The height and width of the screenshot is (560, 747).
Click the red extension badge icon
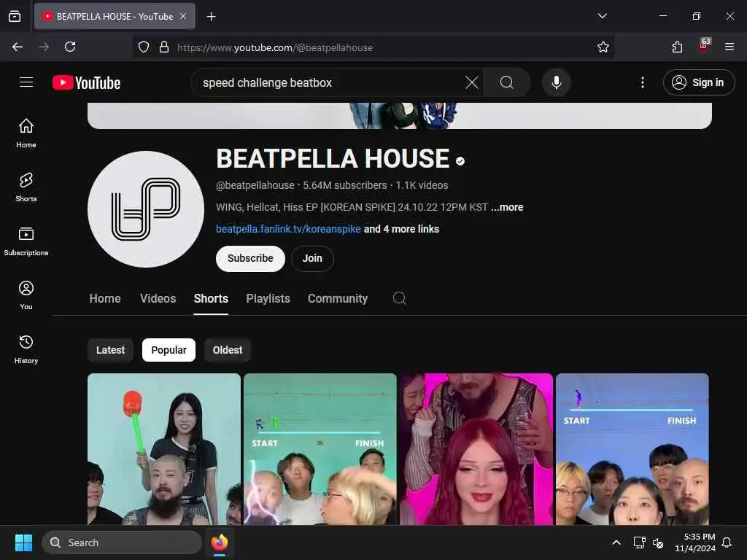704,45
